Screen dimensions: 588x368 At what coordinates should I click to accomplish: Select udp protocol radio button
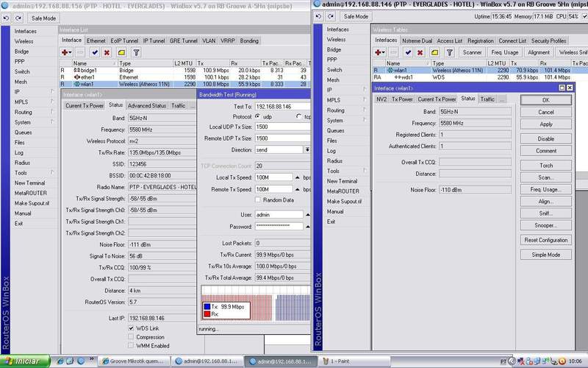tap(258, 116)
